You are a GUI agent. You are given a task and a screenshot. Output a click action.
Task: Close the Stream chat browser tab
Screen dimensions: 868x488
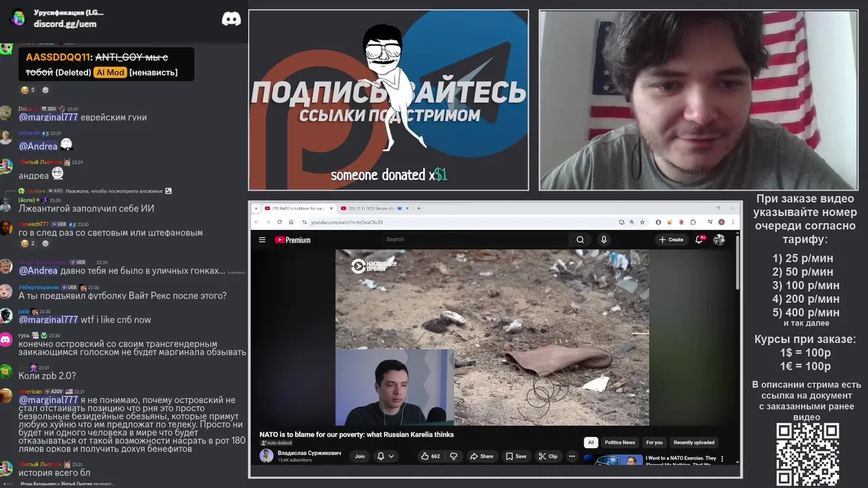tap(409, 208)
